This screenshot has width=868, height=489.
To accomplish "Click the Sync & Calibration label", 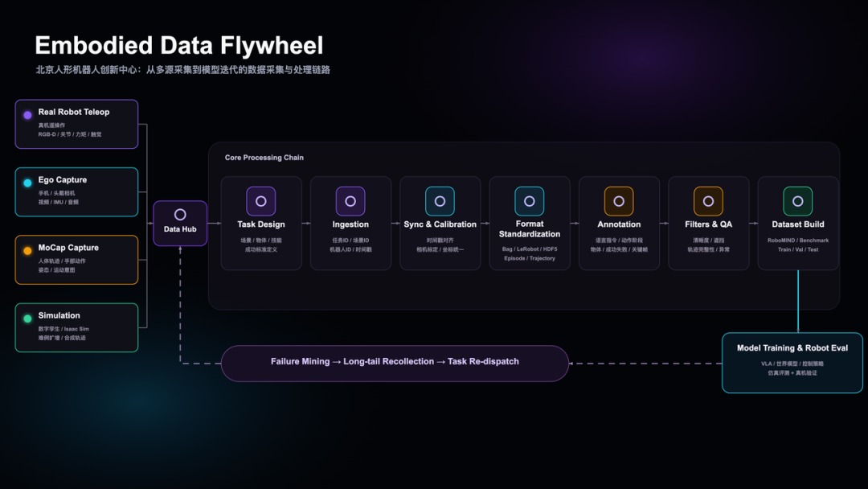I will 440,224.
